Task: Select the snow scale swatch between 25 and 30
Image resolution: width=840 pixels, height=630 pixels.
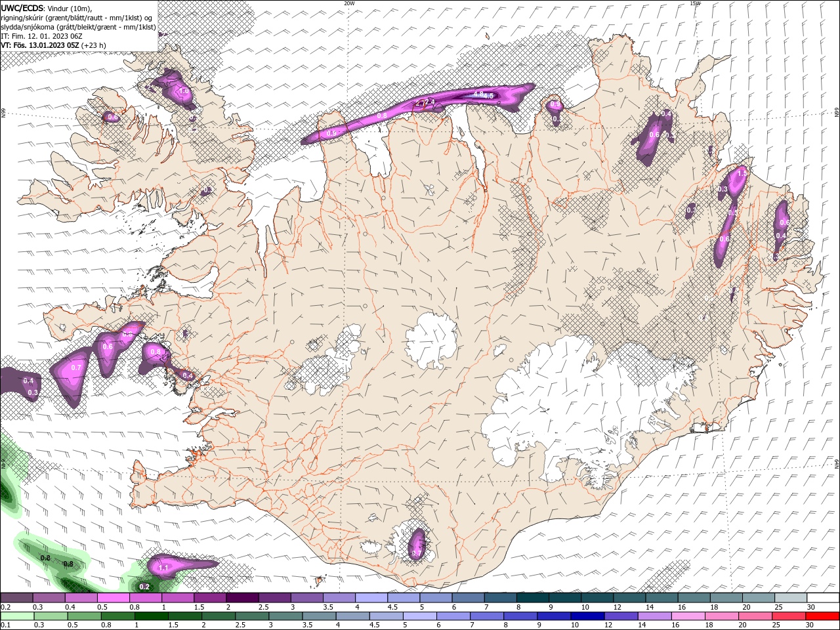Action: point(790,598)
